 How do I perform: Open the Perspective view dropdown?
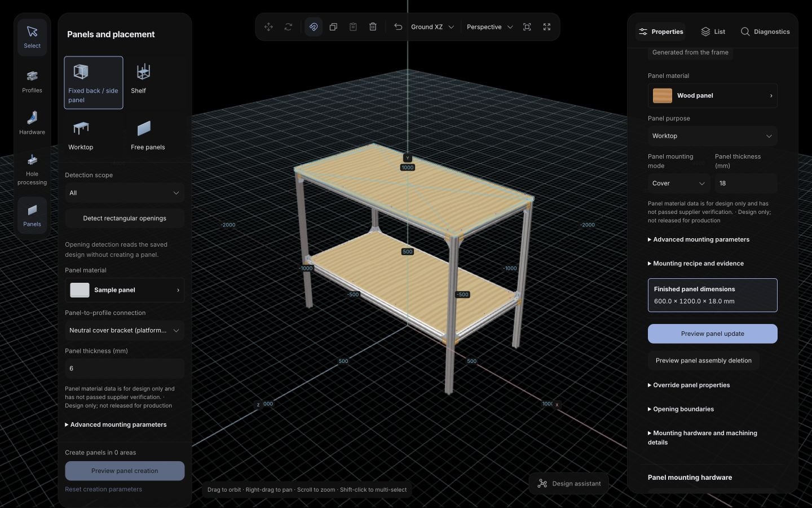pyautogui.click(x=490, y=27)
